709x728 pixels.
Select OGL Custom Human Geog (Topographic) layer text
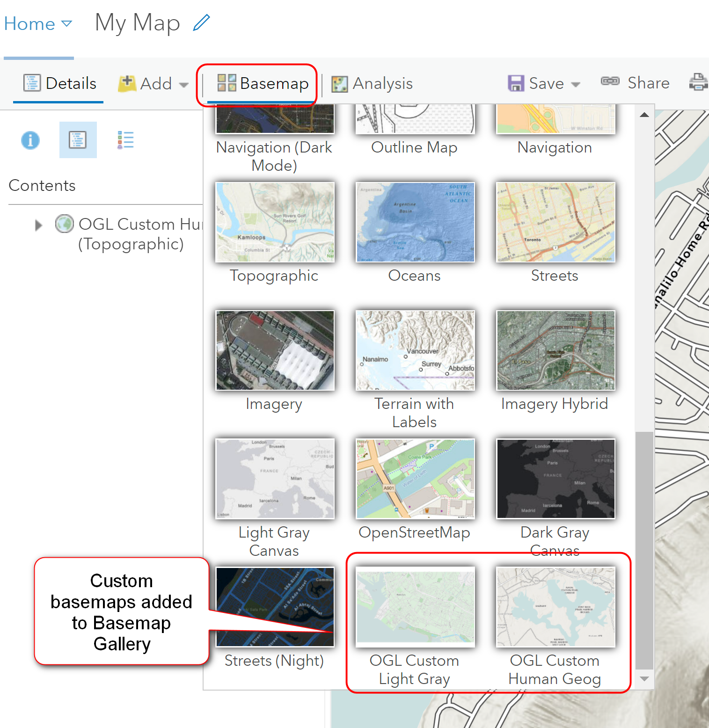pyautogui.click(x=140, y=234)
